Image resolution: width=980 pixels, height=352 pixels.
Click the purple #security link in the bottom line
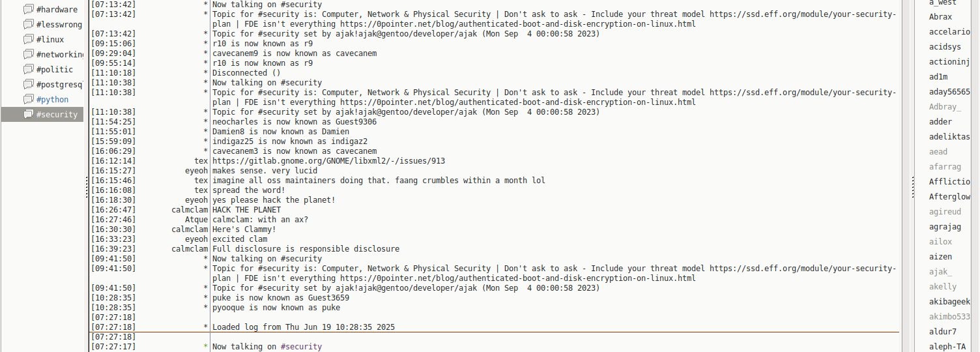(x=301, y=347)
